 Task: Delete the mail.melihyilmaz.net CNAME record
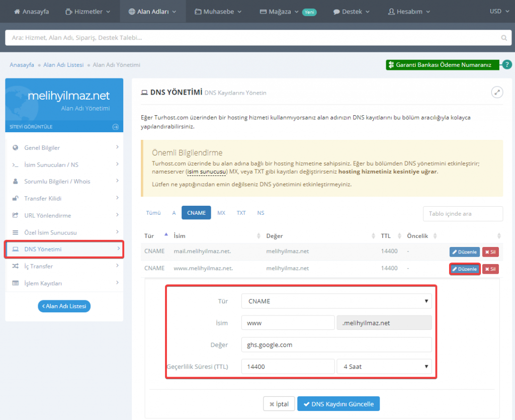(490, 252)
